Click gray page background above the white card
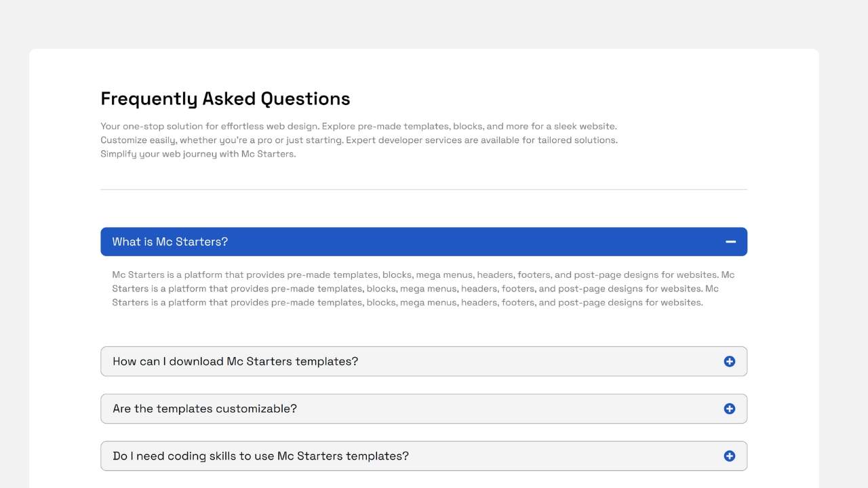 coord(434,24)
